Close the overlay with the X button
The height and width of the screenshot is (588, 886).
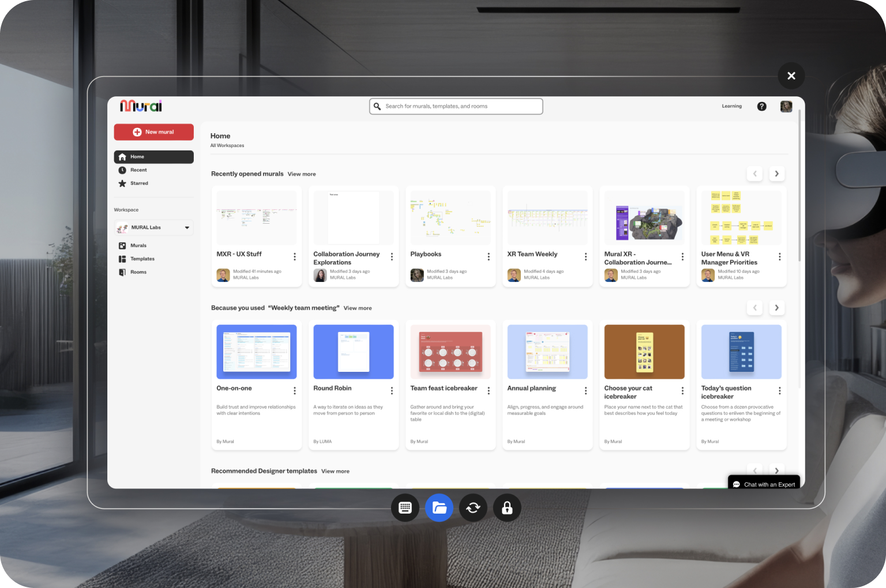791,76
